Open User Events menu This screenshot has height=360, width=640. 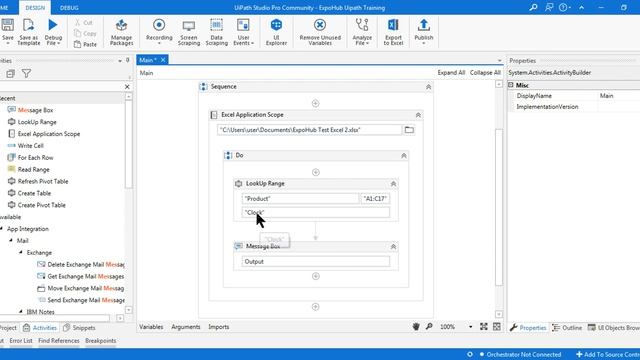(243, 32)
